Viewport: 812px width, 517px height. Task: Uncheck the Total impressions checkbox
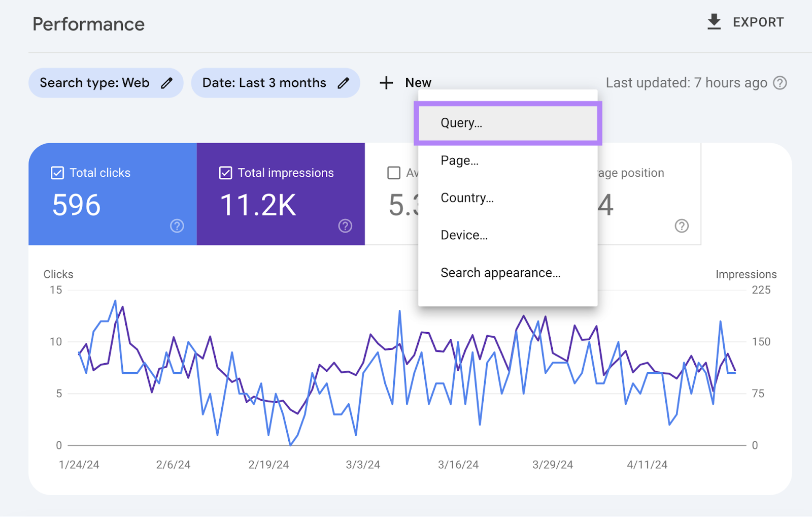click(225, 173)
